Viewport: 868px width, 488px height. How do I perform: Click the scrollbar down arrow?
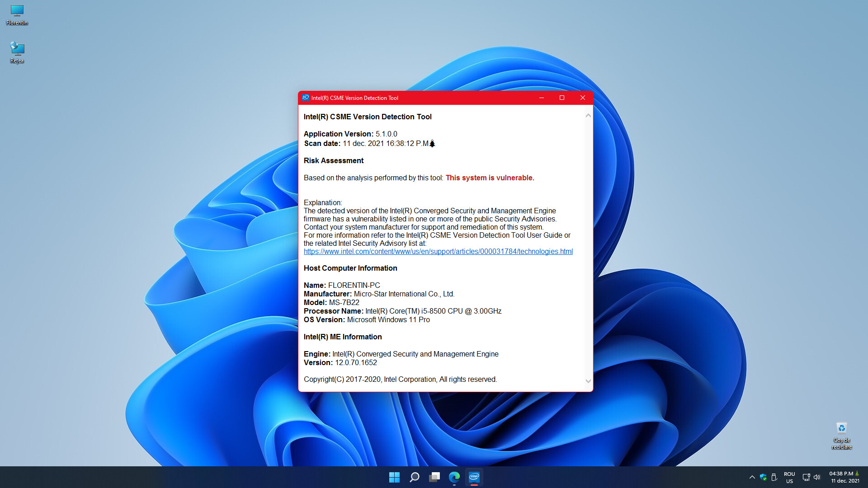point(588,381)
